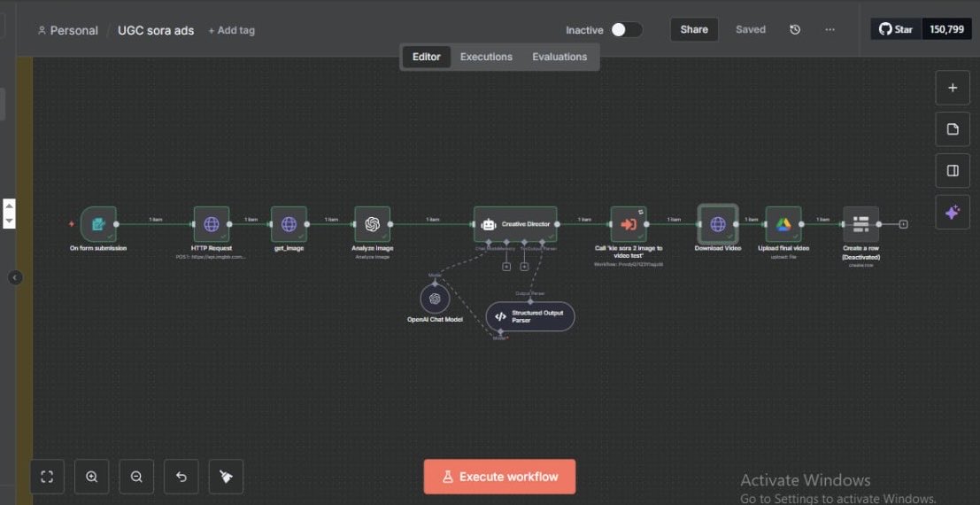This screenshot has width=980, height=505.
Task: Click the UGC sora ads workflow name
Action: (x=156, y=30)
